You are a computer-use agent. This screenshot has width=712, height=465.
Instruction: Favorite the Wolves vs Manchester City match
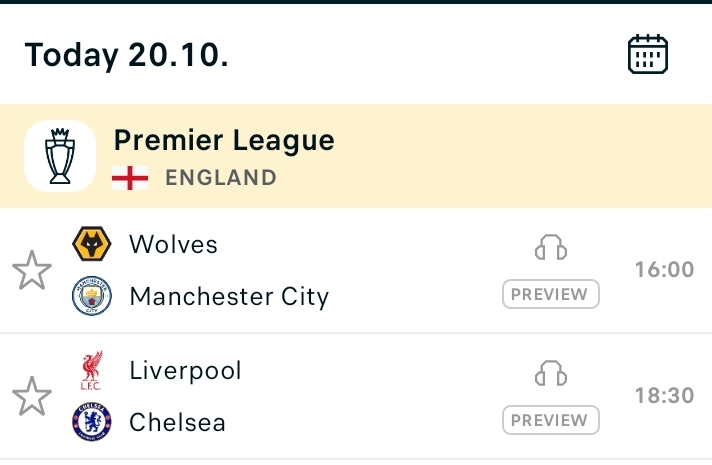coord(32,270)
